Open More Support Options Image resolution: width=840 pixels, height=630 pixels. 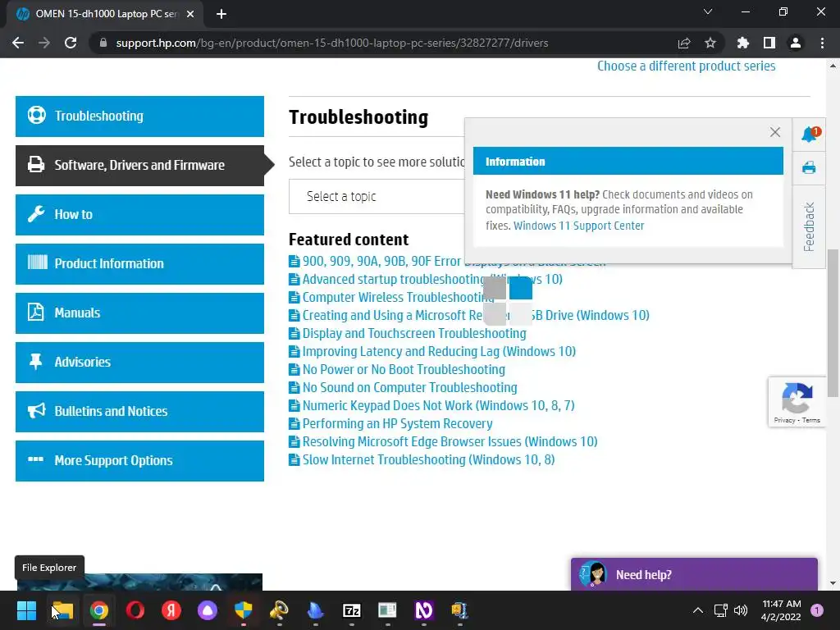tap(139, 461)
